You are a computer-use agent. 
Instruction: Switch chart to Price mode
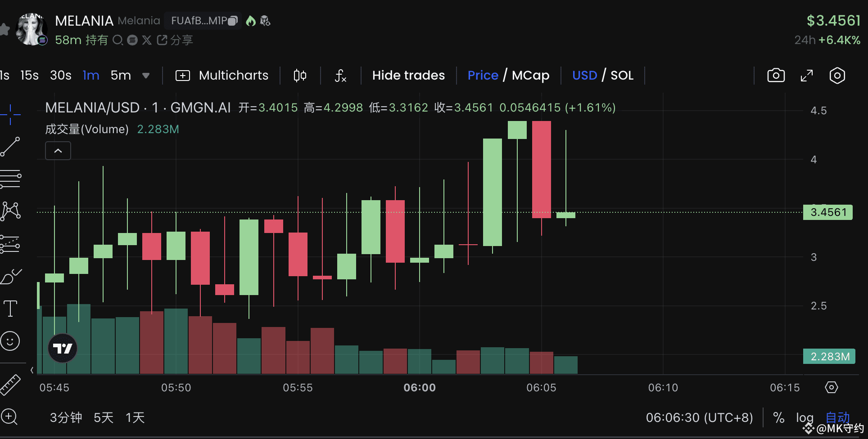483,75
